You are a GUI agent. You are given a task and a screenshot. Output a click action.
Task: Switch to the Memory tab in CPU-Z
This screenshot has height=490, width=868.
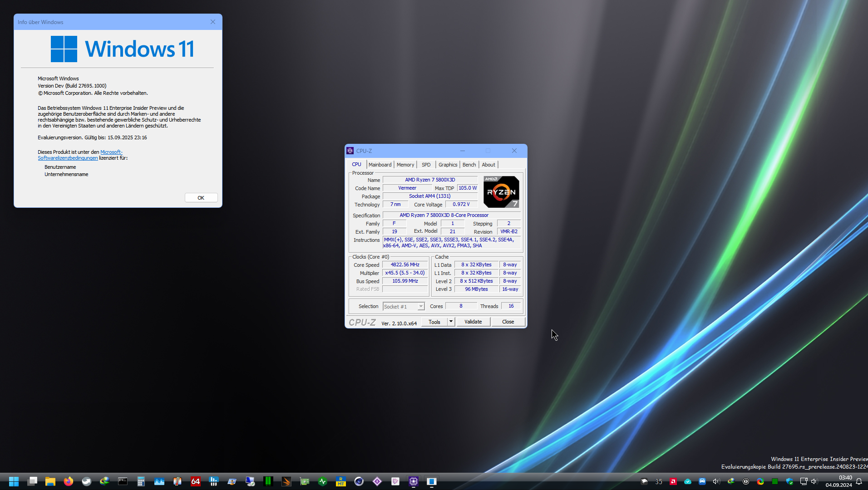405,165
